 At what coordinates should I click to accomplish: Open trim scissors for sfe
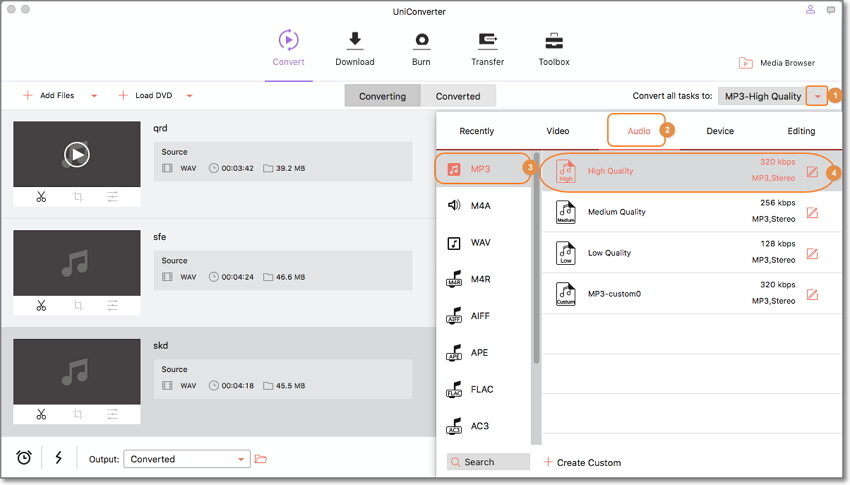[x=41, y=306]
